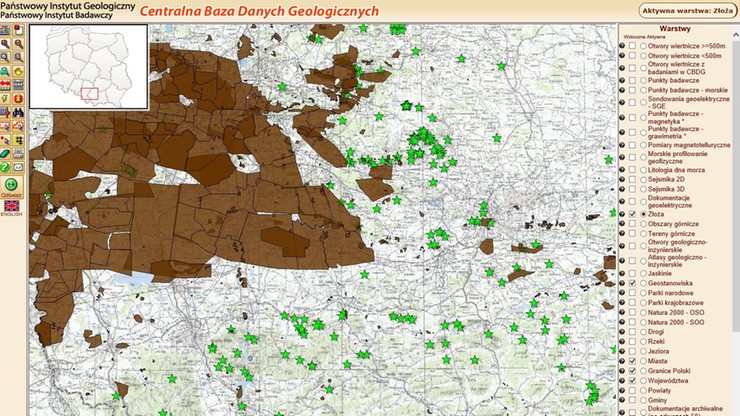Click the Otwory geologiczno-inżynierskie label

pos(678,246)
